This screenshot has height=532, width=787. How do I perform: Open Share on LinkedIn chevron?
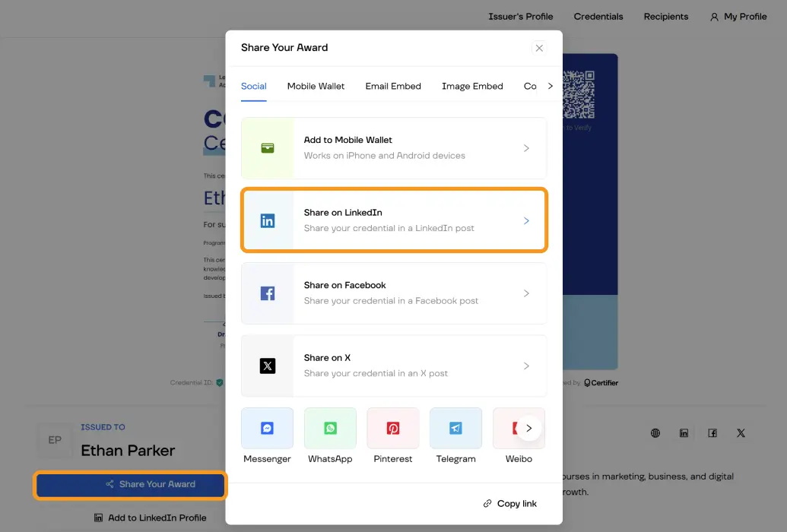pos(526,221)
